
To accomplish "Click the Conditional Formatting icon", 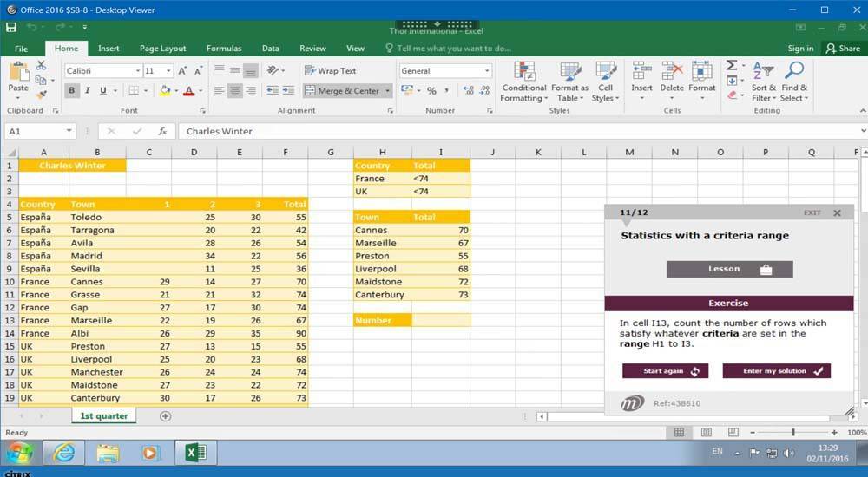I will click(x=524, y=73).
